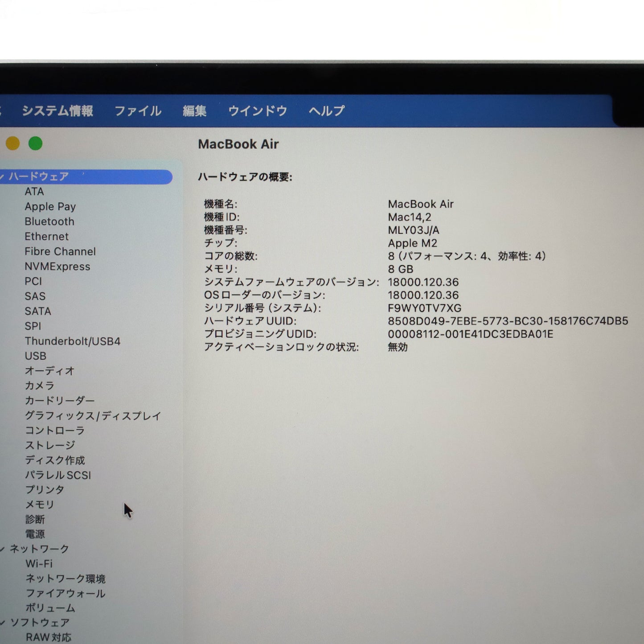Click the 機種名 value MacBook Air
644x644 pixels.
[x=421, y=204]
